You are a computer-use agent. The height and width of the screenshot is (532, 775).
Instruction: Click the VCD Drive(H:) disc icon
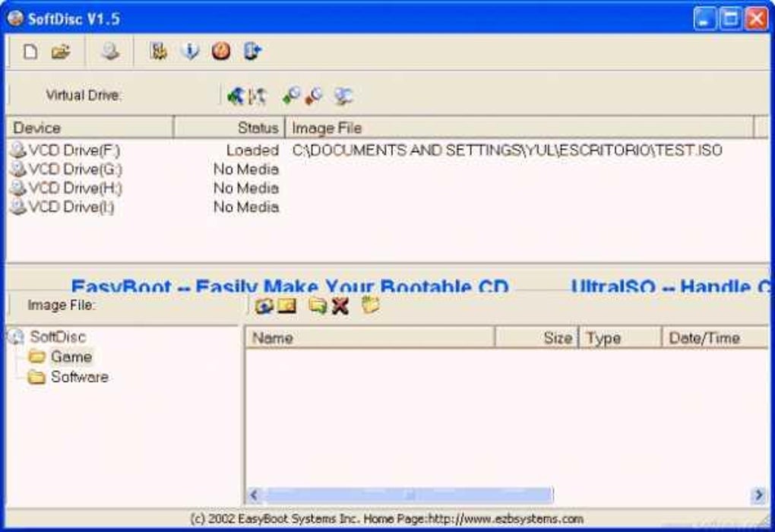coord(18,188)
